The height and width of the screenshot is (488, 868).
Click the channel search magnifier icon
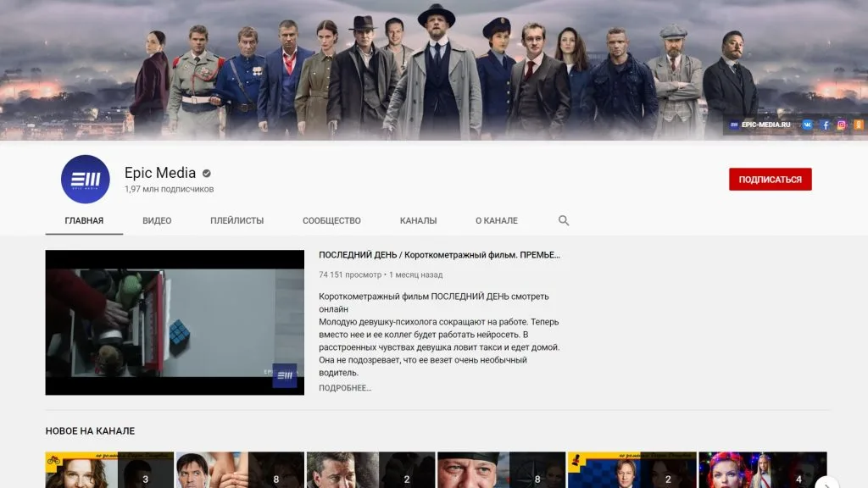(563, 219)
